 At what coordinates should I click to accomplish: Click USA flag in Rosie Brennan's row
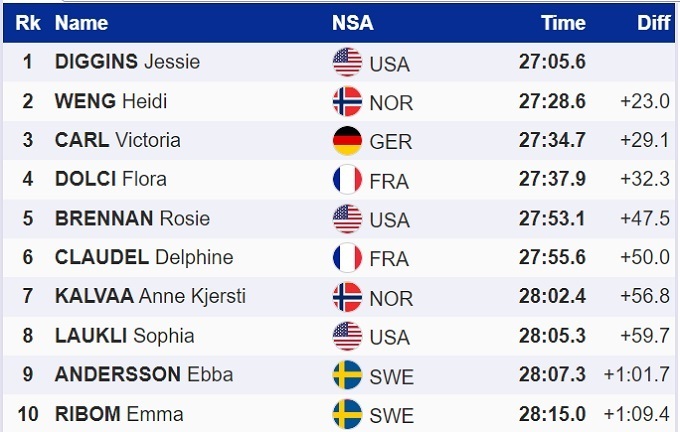(x=347, y=218)
